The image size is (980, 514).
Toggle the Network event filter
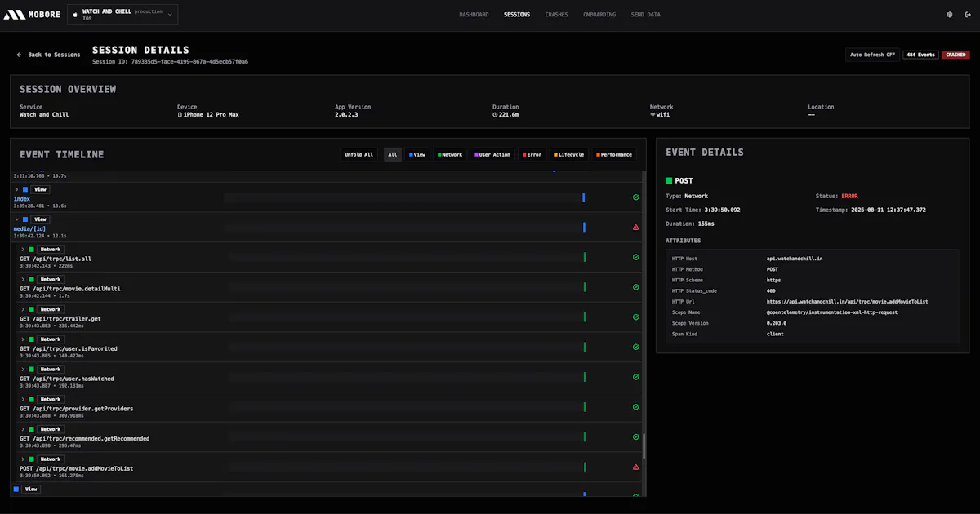click(x=450, y=154)
